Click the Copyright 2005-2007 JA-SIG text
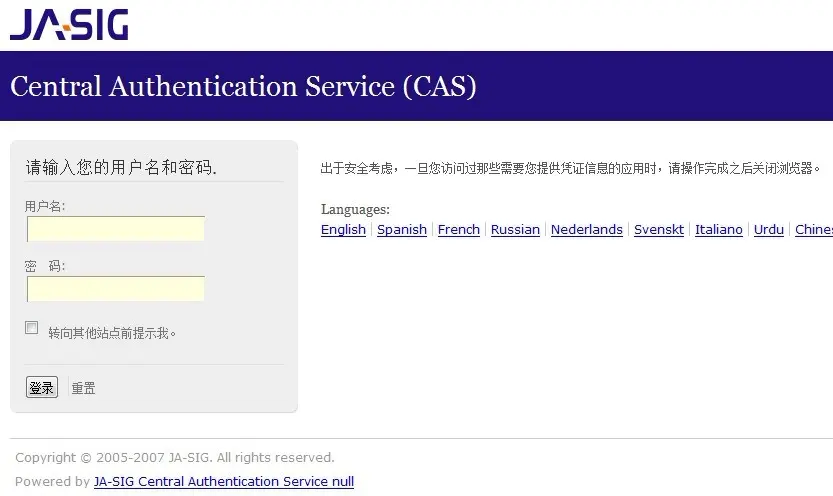The height and width of the screenshot is (496, 833). click(175, 457)
